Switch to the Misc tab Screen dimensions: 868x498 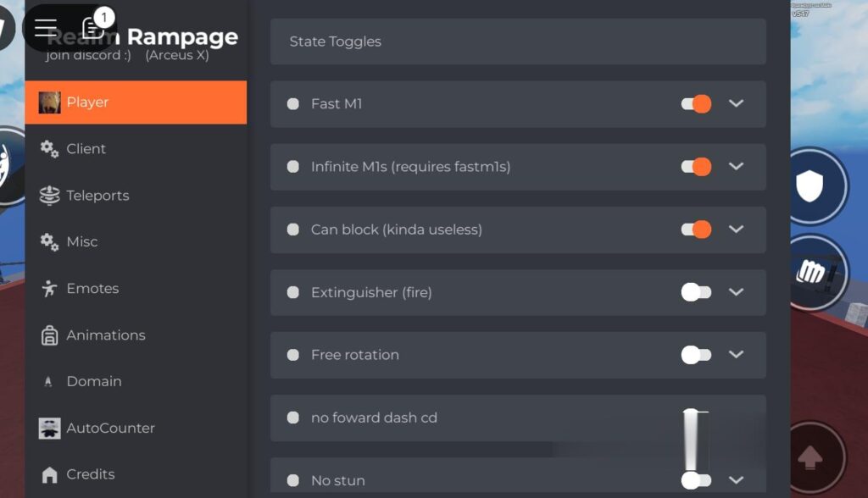83,241
